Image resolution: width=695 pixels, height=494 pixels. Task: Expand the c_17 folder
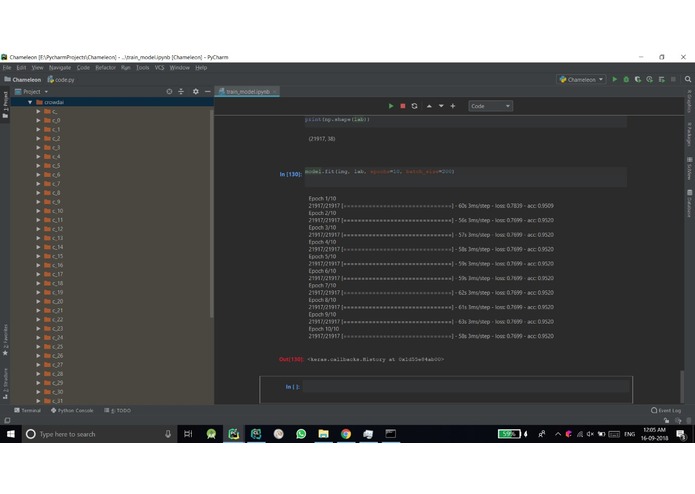[39, 274]
